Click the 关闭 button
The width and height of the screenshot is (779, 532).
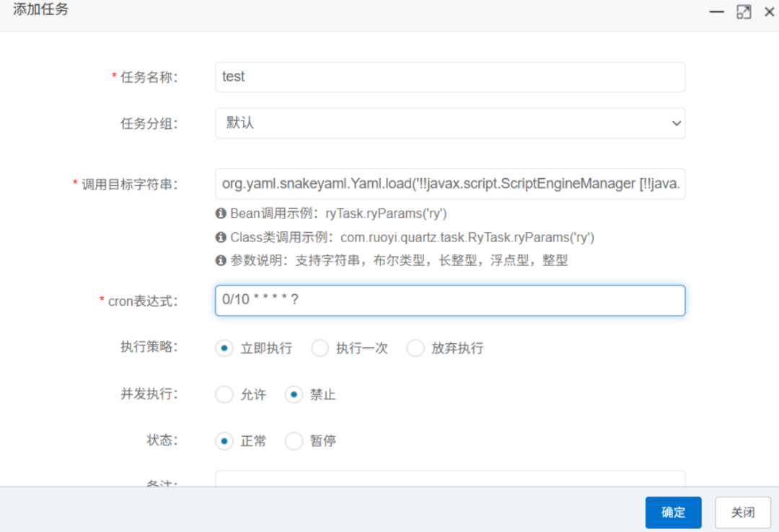pos(743,512)
